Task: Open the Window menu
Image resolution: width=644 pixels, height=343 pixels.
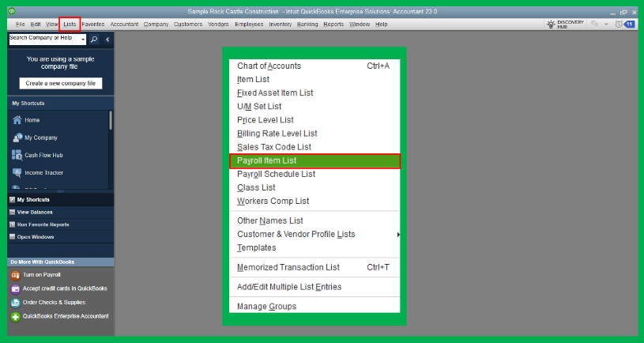Action: tap(360, 24)
